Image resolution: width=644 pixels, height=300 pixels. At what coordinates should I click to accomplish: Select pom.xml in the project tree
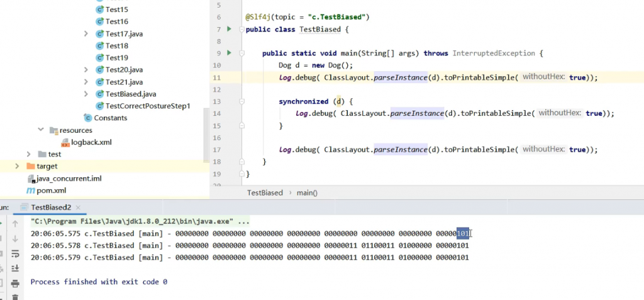click(50, 191)
